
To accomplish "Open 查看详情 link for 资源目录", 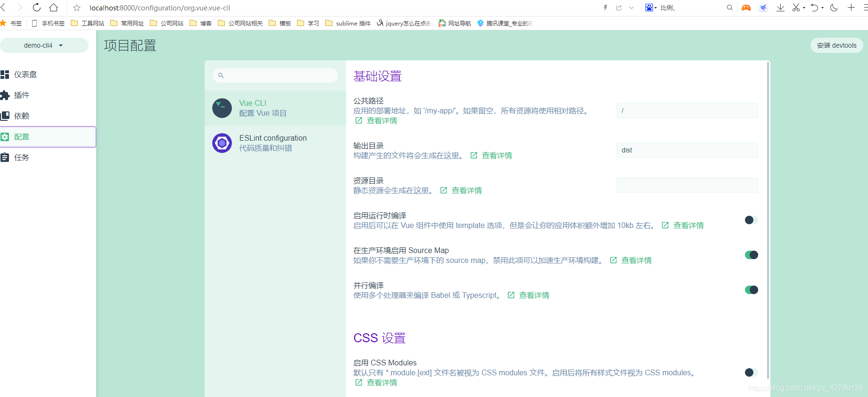I will [x=461, y=191].
